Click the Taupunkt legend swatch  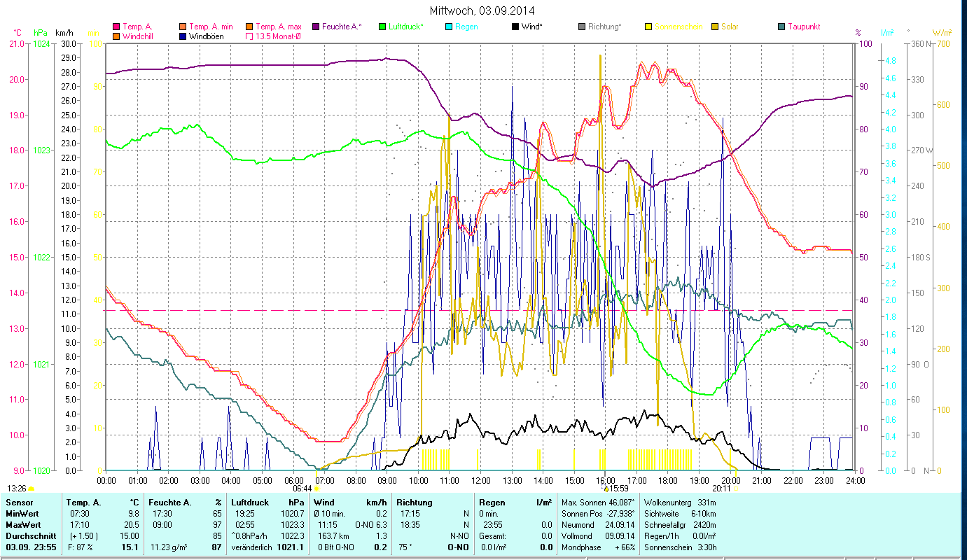click(781, 27)
